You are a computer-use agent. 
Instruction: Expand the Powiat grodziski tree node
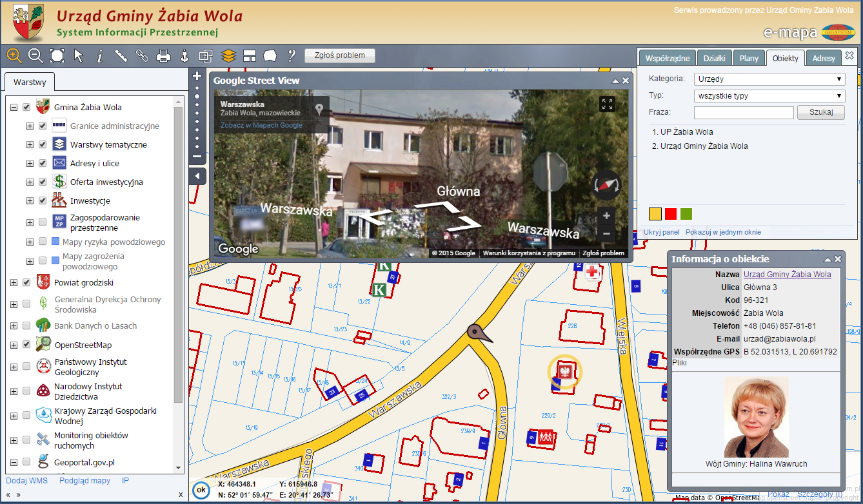tap(14, 282)
